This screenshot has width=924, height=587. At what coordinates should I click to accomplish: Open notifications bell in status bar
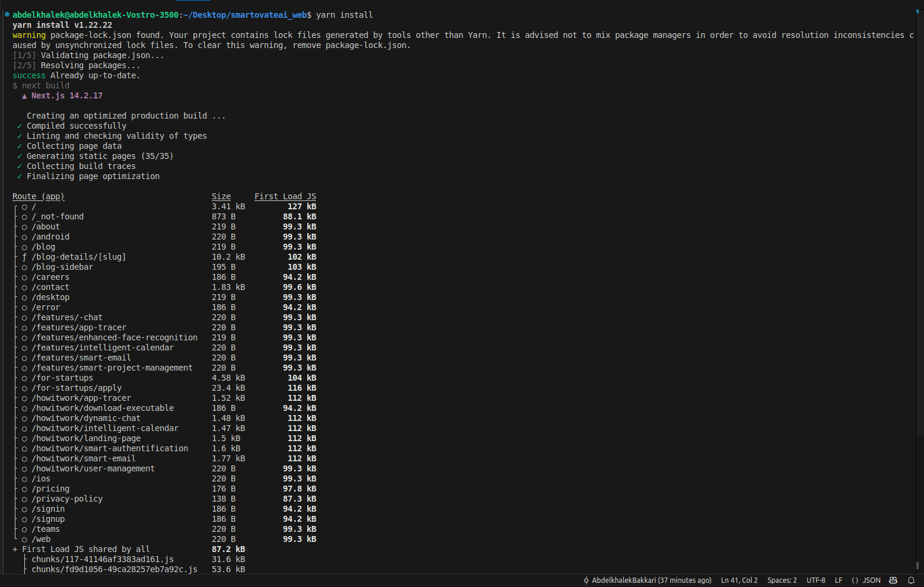click(911, 580)
